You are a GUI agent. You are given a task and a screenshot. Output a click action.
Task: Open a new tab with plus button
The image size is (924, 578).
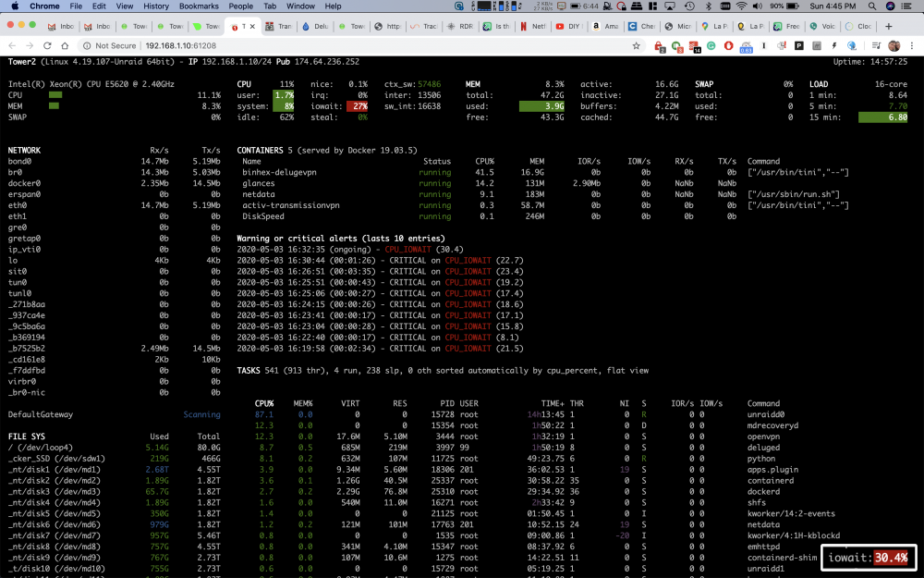[x=889, y=26]
